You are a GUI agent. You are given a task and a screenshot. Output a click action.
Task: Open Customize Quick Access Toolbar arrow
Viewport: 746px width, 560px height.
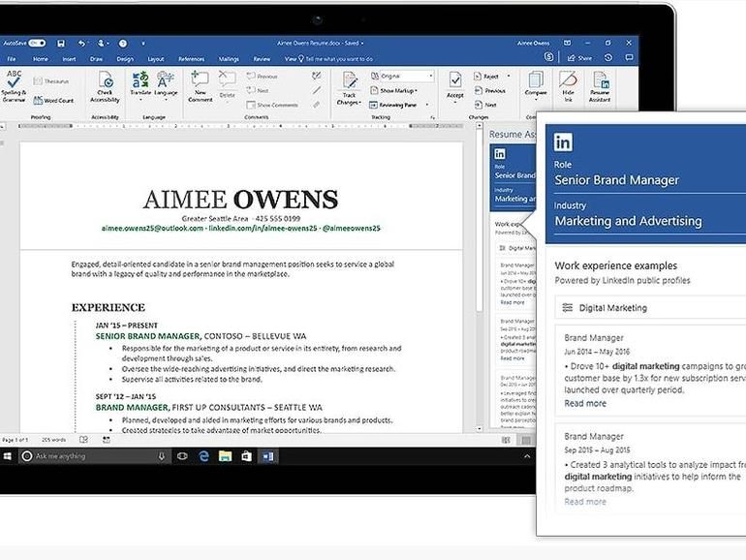142,44
